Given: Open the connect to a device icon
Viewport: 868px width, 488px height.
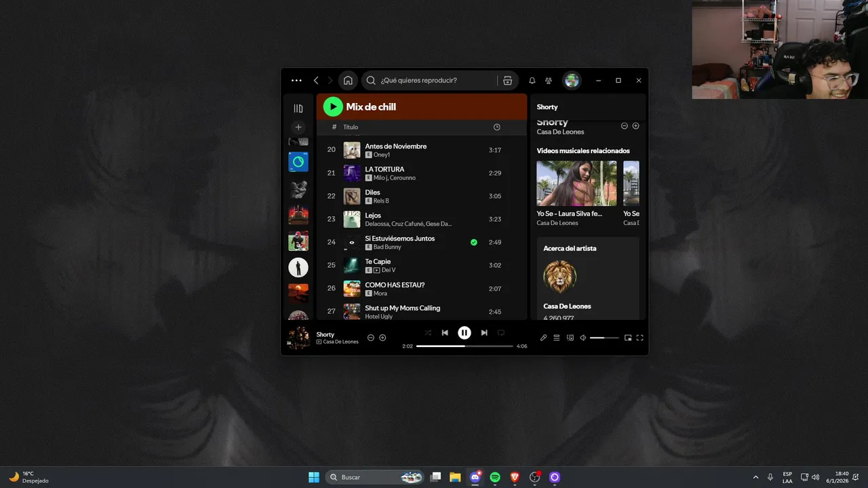Looking at the screenshot, I should (x=570, y=338).
